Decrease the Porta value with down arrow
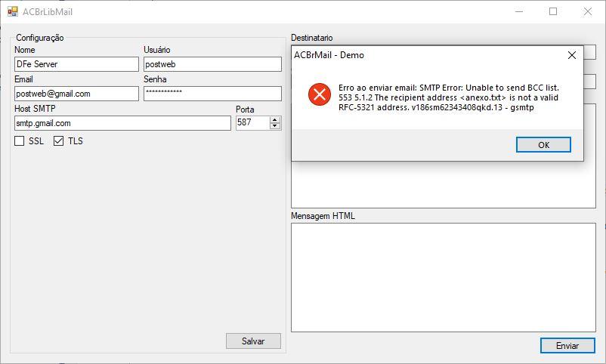This screenshot has width=606, height=364. pyautogui.click(x=275, y=126)
